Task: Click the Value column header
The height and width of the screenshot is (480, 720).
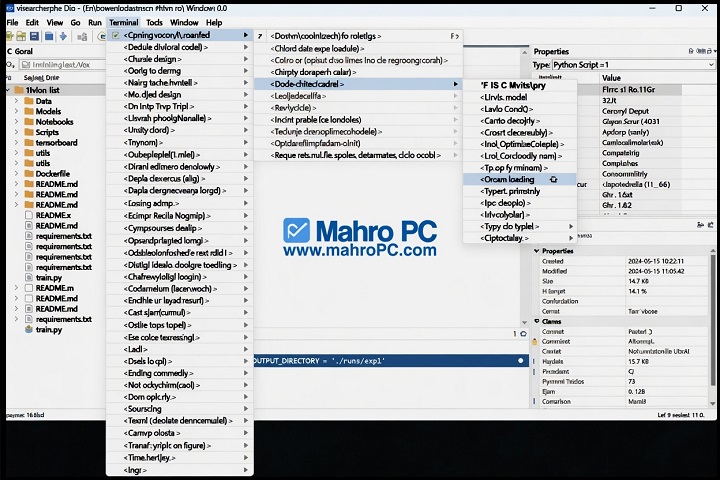Action: pos(611,78)
